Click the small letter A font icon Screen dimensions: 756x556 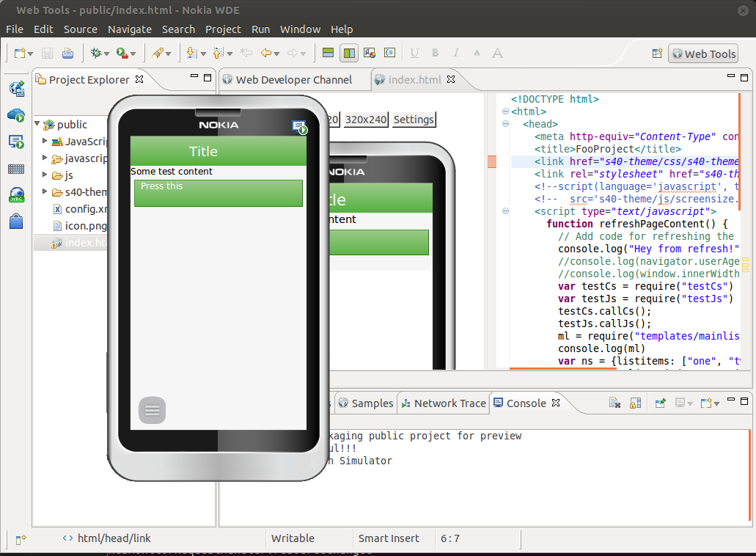477,53
